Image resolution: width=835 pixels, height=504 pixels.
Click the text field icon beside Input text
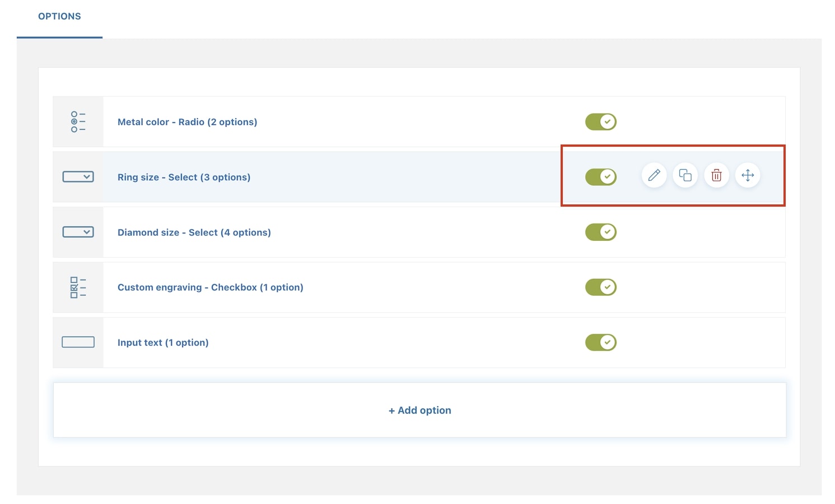(x=78, y=342)
